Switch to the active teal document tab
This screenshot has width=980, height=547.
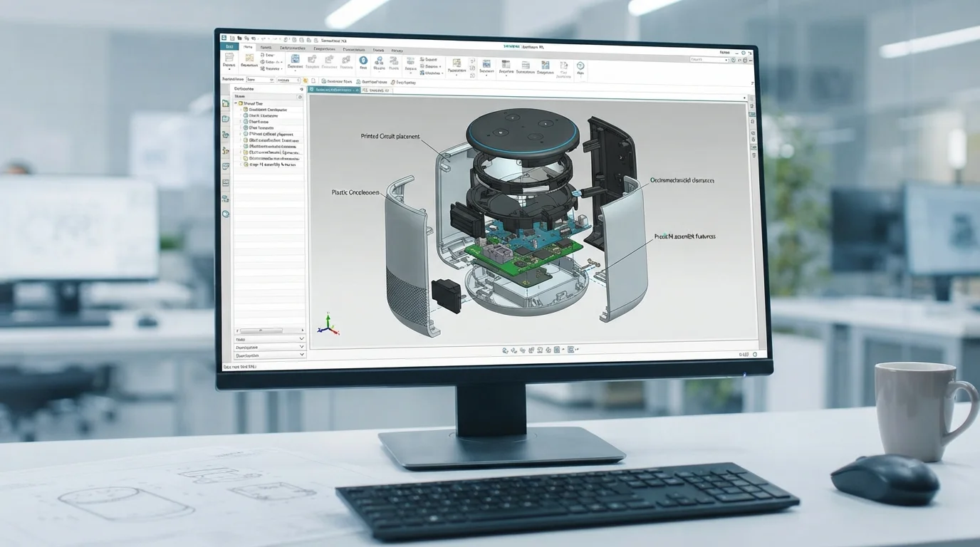[x=334, y=90]
